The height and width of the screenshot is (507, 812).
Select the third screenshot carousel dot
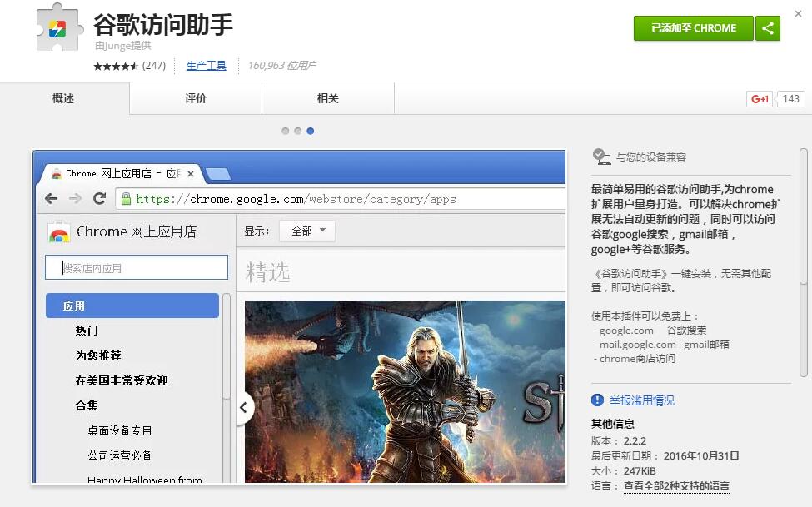click(310, 131)
